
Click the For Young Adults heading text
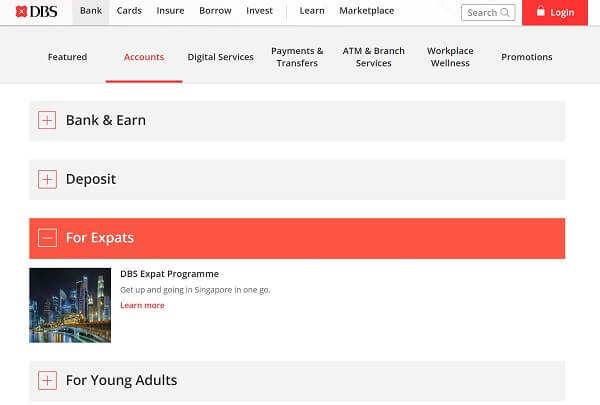coord(121,381)
